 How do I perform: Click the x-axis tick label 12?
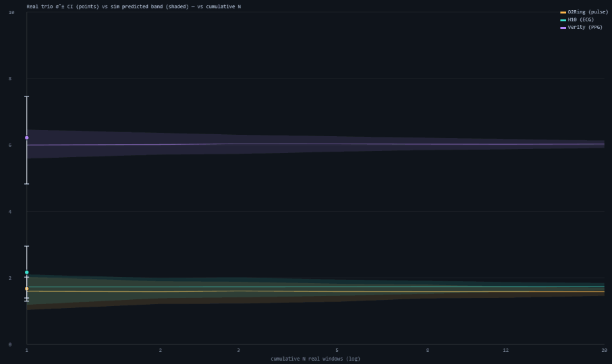[506, 351]
